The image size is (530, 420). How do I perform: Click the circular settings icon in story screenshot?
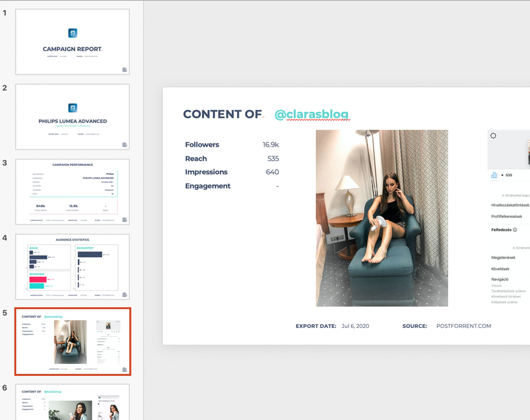click(493, 136)
